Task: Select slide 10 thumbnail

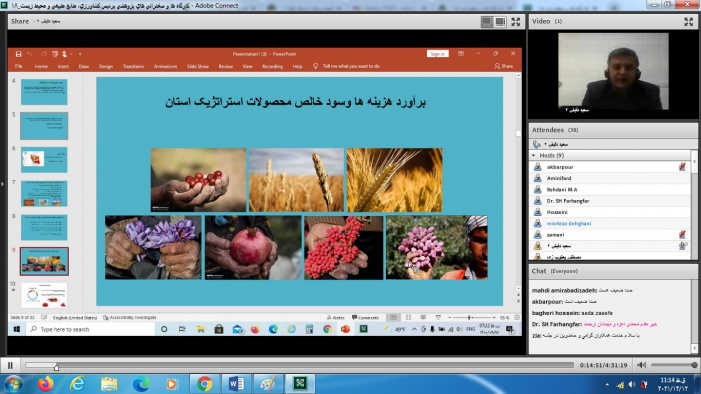Action: click(x=44, y=295)
